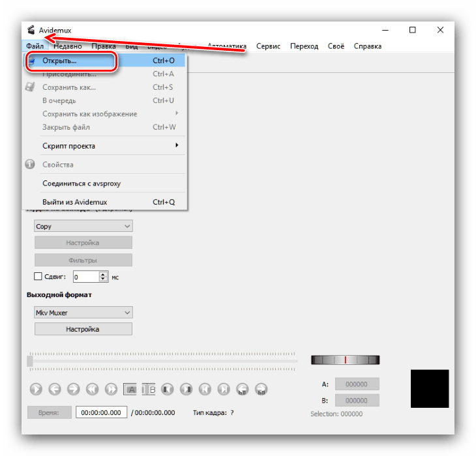The width and height of the screenshot is (476, 456).
Task: Open the Правка menu
Action: [104, 46]
